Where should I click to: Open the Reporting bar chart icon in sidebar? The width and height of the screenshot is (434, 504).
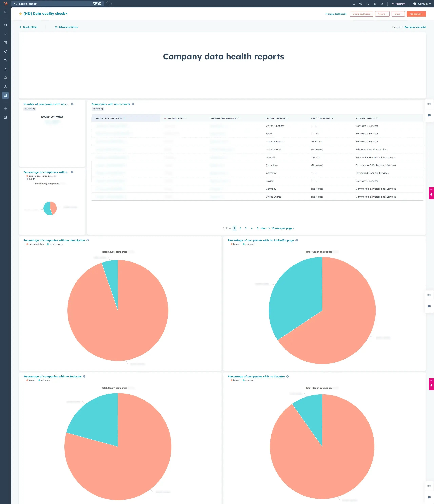(5, 95)
